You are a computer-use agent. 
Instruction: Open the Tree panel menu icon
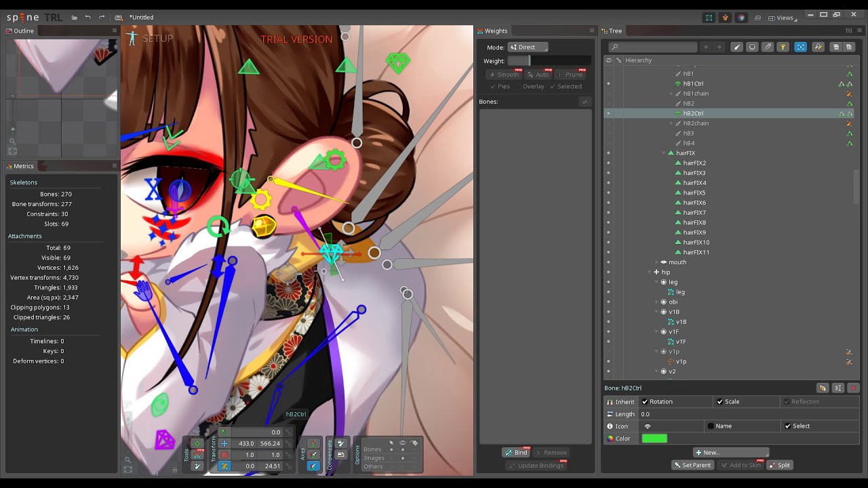[859, 30]
